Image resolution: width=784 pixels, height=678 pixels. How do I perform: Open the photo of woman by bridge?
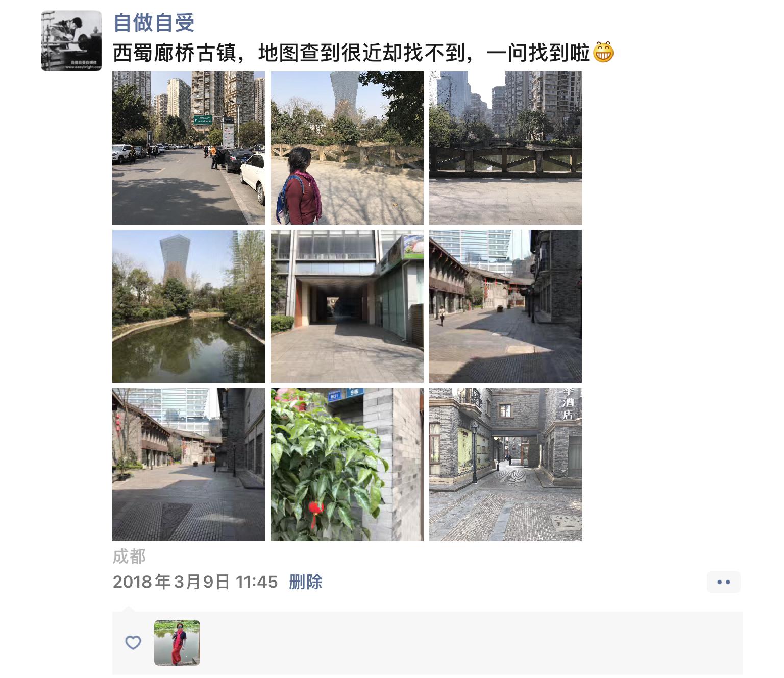347,148
